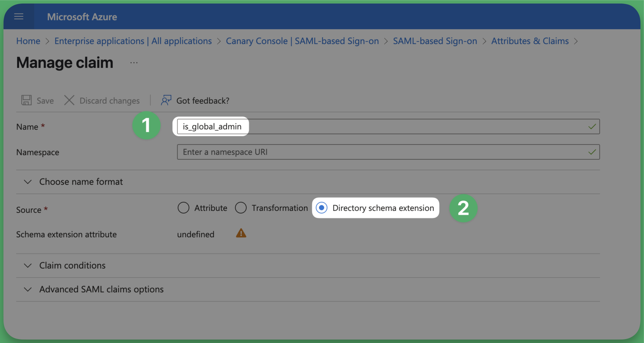Click the Namespace label
Viewport: 644px width, 343px height.
tap(38, 152)
